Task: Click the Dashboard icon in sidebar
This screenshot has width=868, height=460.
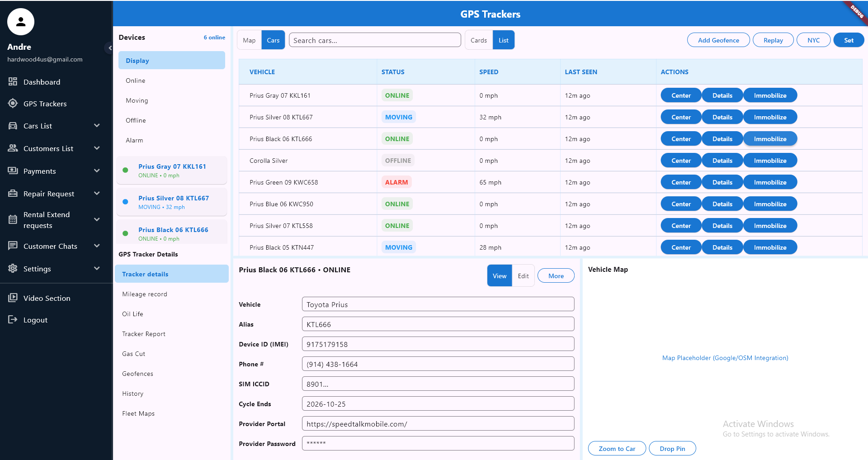Action: pos(13,82)
